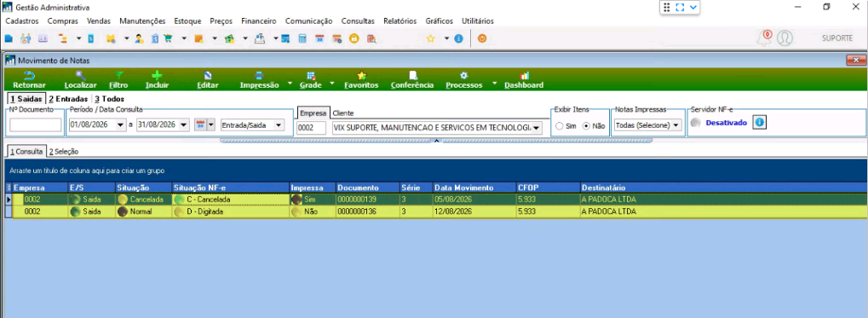Click the Impressão printer button

click(x=259, y=80)
